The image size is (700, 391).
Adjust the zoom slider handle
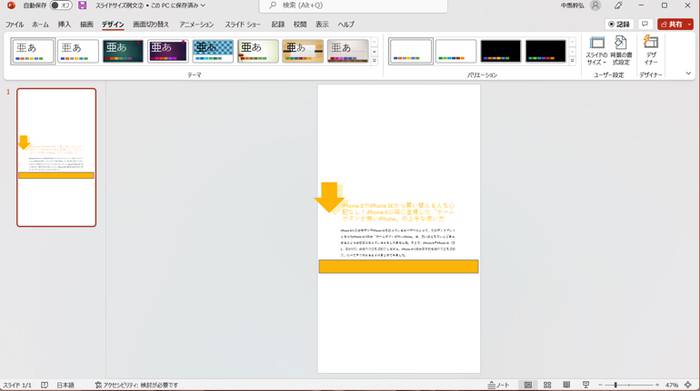tap(616, 385)
